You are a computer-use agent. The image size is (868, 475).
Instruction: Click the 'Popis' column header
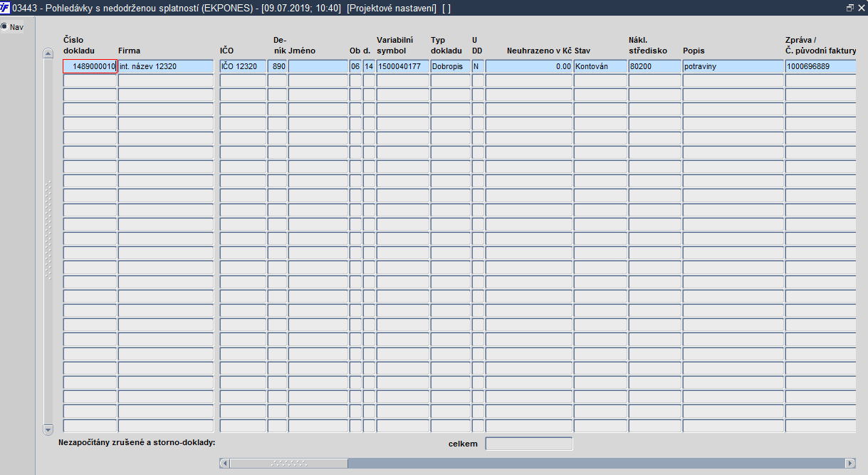pos(694,51)
